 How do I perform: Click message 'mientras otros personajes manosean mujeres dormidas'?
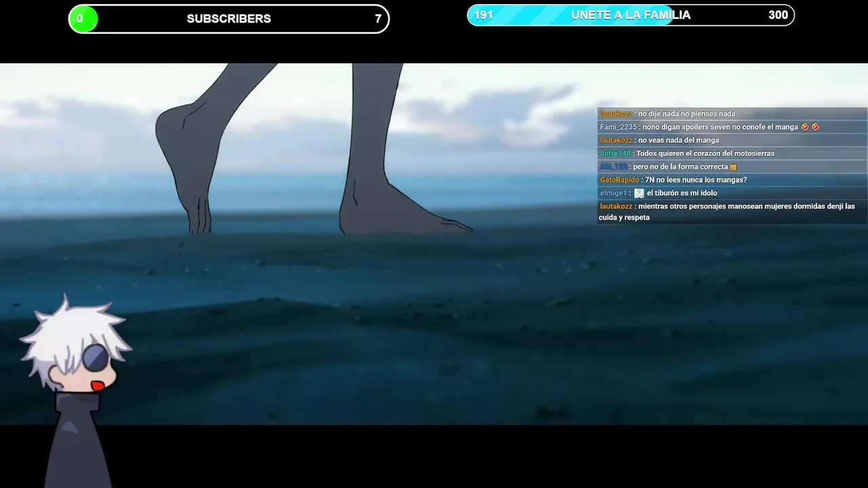click(727, 211)
